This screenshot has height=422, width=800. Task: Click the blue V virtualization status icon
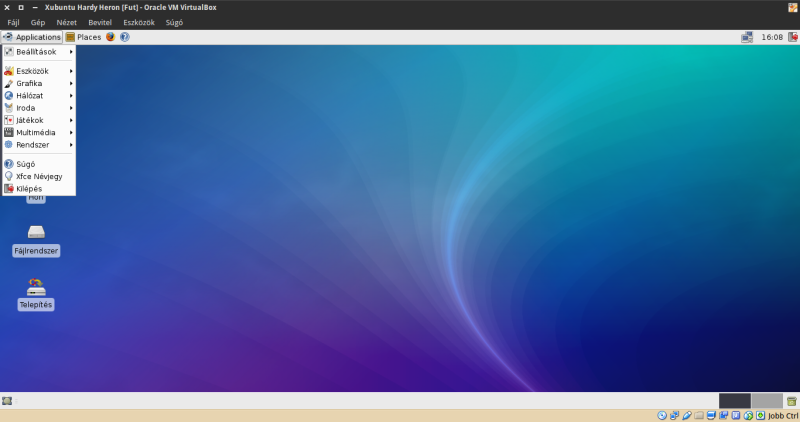(736, 415)
